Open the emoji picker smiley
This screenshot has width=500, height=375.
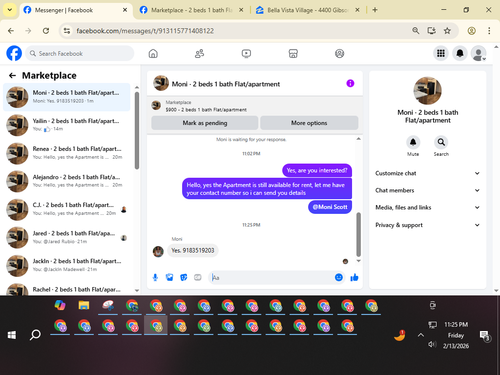click(x=339, y=277)
